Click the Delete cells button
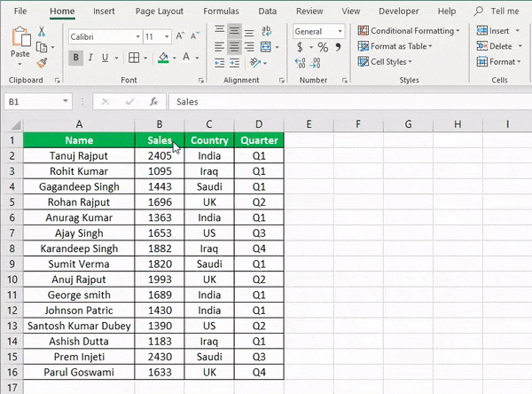The image size is (532, 394). pyautogui.click(x=495, y=46)
